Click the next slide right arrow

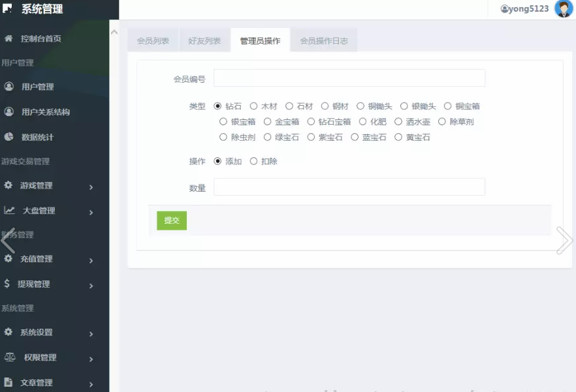tap(565, 241)
